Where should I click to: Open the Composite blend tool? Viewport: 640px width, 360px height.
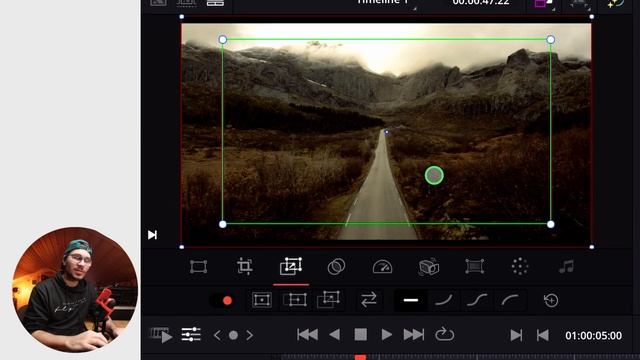(x=336, y=267)
